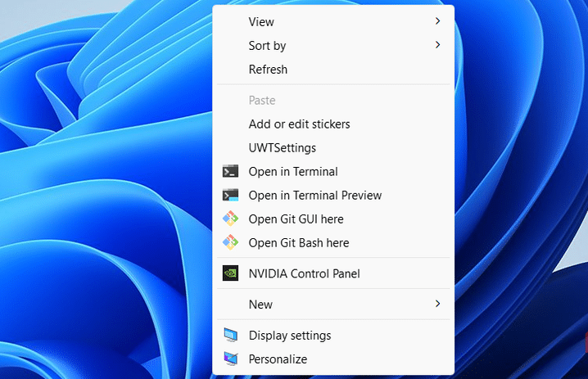Launch NVIDIA Control Panel label
Screen dimensions: 588x379
(304, 273)
